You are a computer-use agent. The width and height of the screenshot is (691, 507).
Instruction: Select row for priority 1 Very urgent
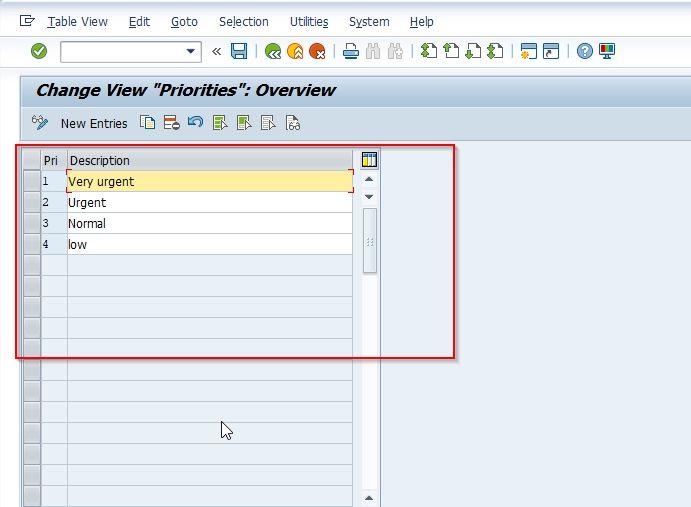32,181
